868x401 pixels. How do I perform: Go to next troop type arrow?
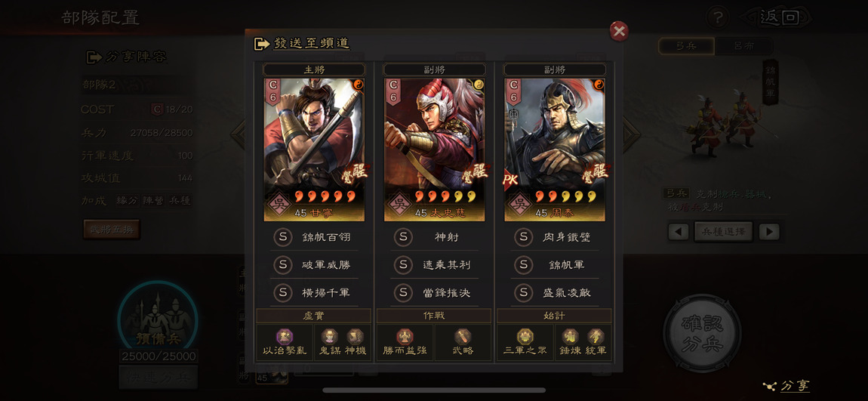[x=769, y=232]
